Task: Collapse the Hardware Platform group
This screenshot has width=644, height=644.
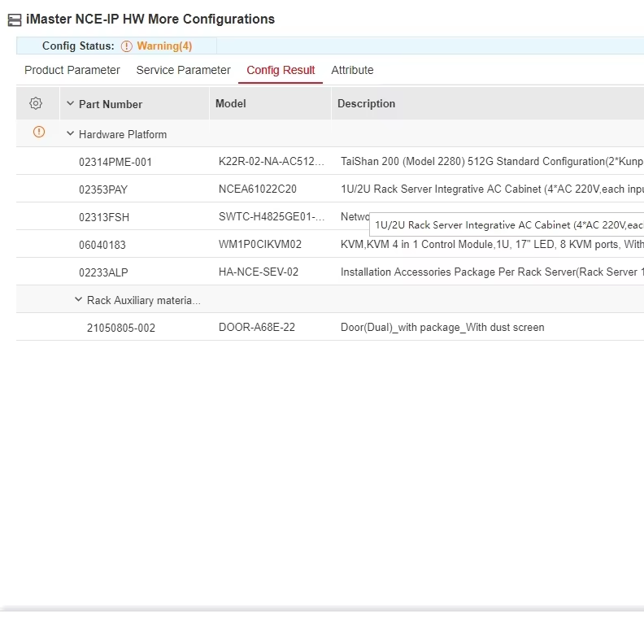Action: pyautogui.click(x=70, y=133)
